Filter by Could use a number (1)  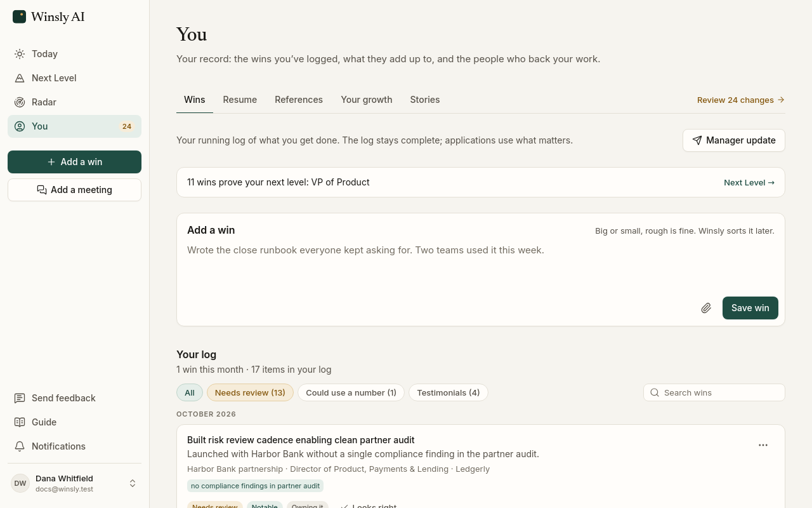(351, 392)
